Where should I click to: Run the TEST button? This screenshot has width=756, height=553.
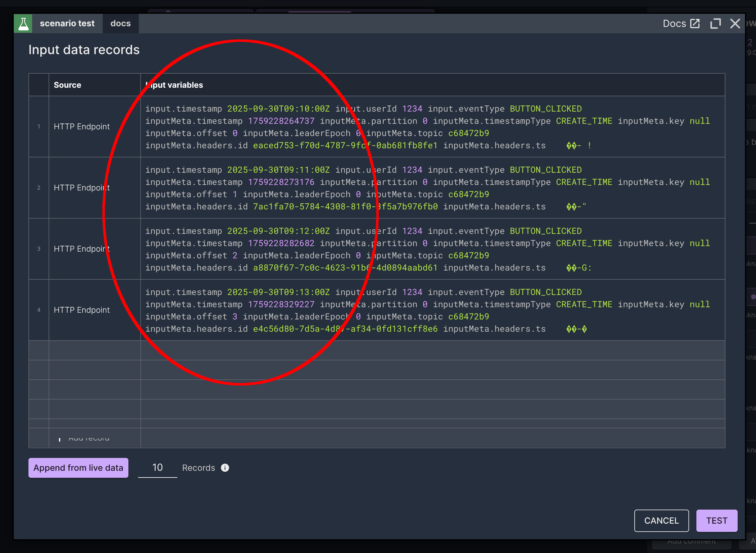(x=717, y=521)
